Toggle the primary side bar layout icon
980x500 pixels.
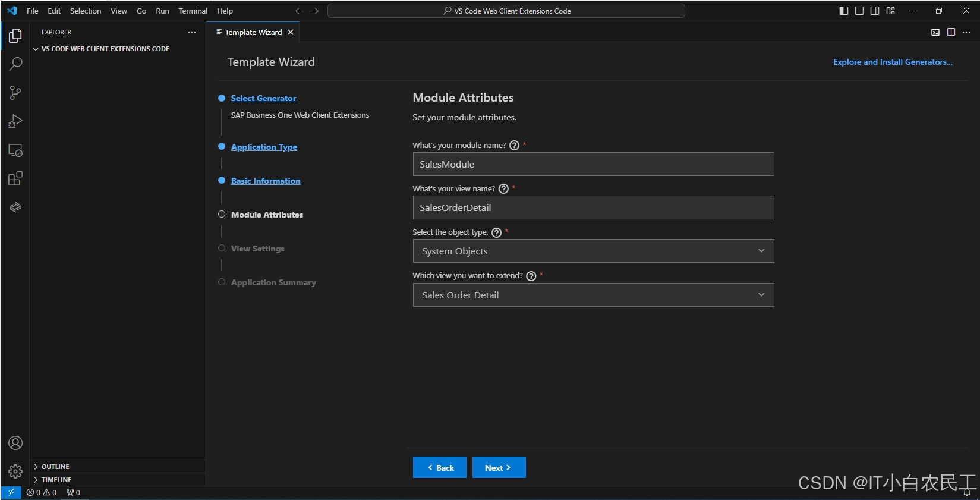844,11
